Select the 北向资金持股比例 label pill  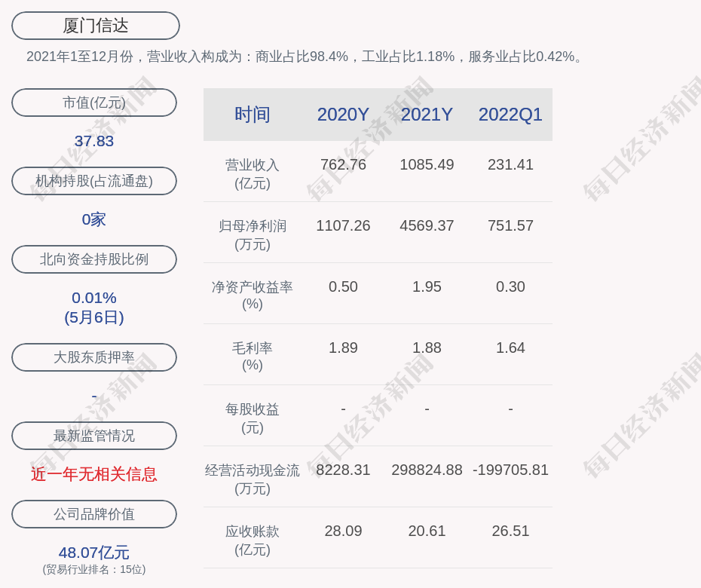click(x=94, y=259)
